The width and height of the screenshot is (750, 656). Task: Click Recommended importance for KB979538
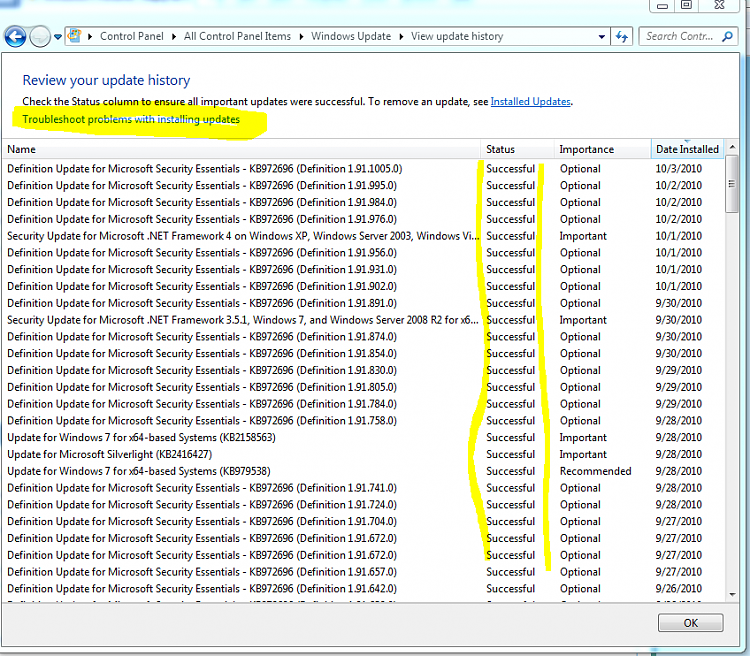(x=596, y=471)
